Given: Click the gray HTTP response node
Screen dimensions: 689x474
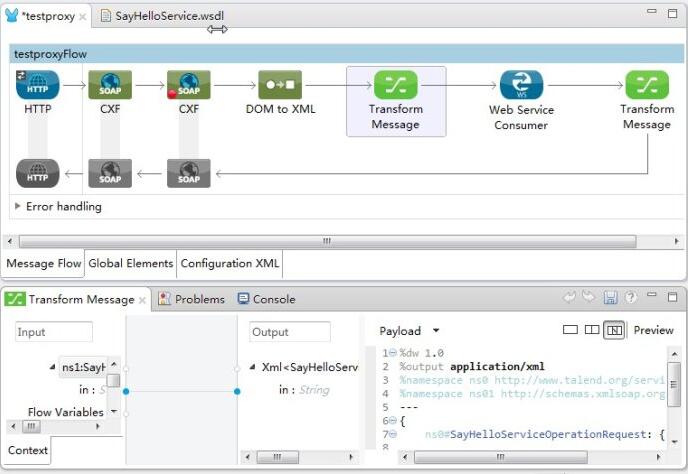Looking at the screenshot, I should click(38, 173).
